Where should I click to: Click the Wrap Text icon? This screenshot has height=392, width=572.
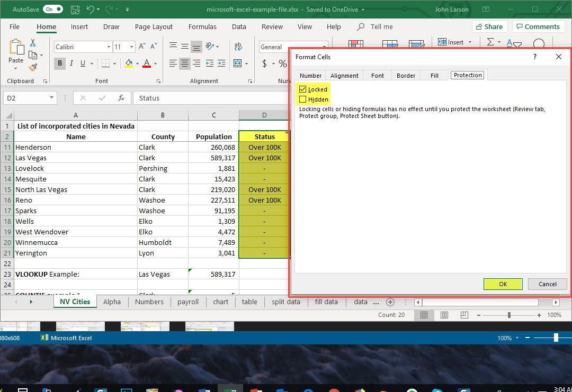[238, 47]
